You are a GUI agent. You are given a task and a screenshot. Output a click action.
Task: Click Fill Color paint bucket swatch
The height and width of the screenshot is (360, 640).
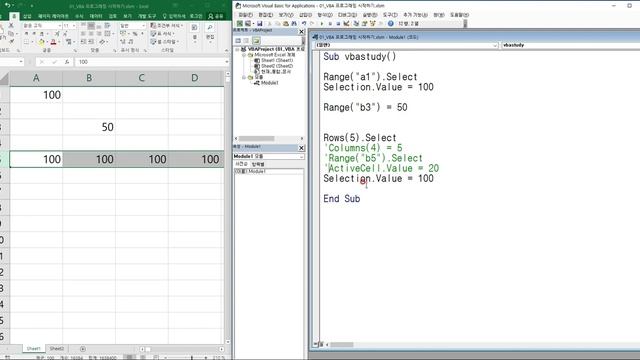(x=42, y=42)
